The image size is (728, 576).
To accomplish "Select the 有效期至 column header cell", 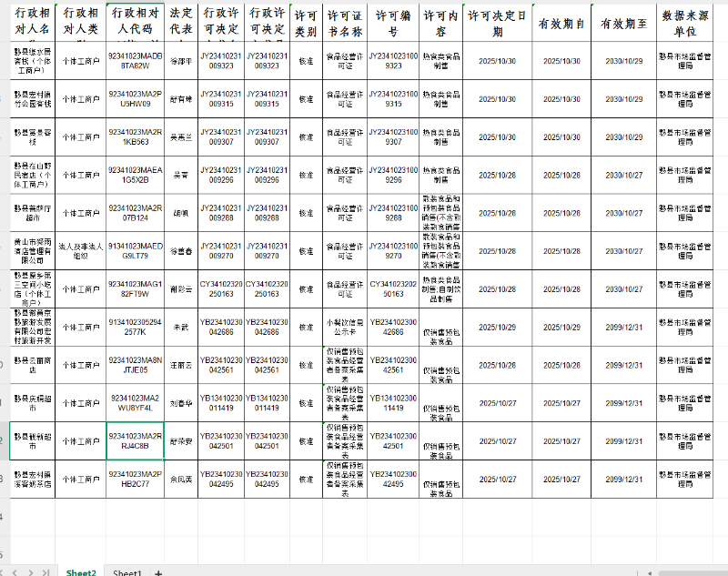I will tap(624, 24).
